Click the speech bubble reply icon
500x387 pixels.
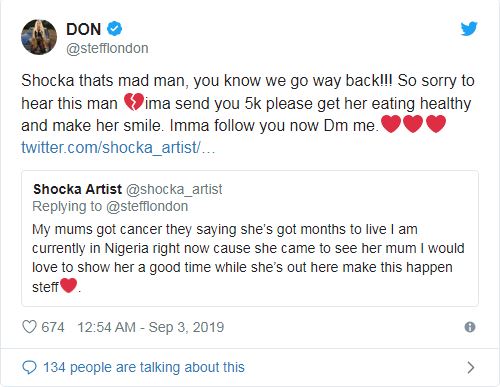[x=29, y=367]
